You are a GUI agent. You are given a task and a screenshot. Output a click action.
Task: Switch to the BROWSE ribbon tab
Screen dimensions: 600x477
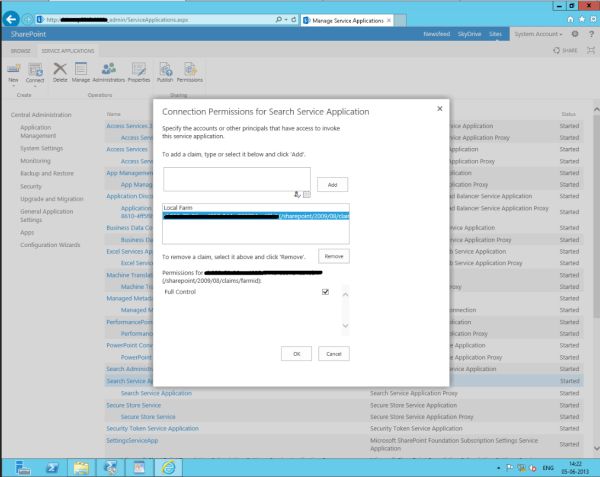click(20, 51)
